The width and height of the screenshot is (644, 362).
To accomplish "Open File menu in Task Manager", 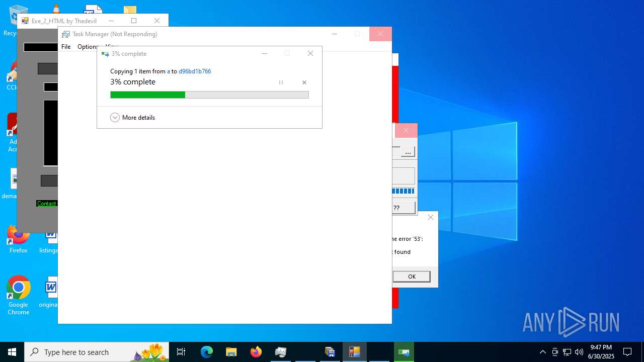I will [66, 47].
